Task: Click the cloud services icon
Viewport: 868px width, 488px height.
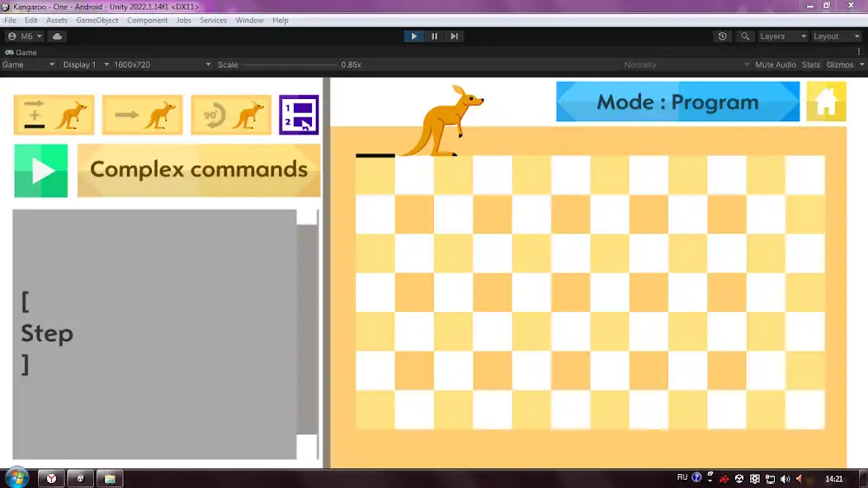Action: (56, 36)
